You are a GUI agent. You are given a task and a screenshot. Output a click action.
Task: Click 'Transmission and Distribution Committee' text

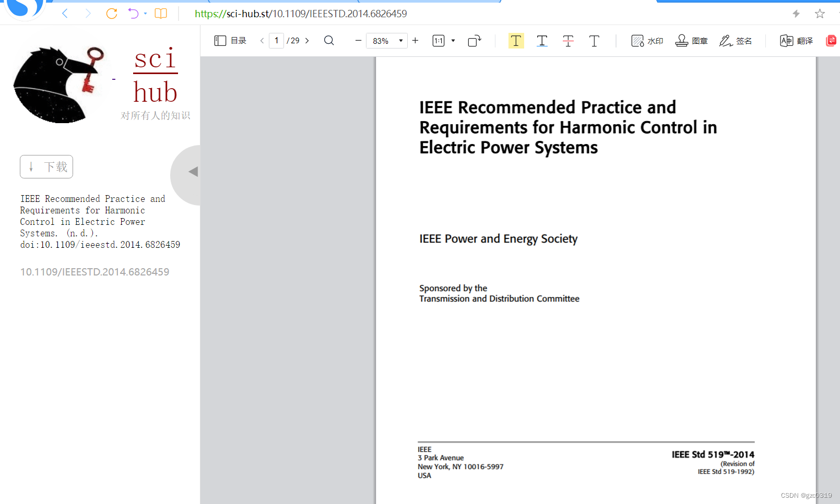tap(499, 299)
